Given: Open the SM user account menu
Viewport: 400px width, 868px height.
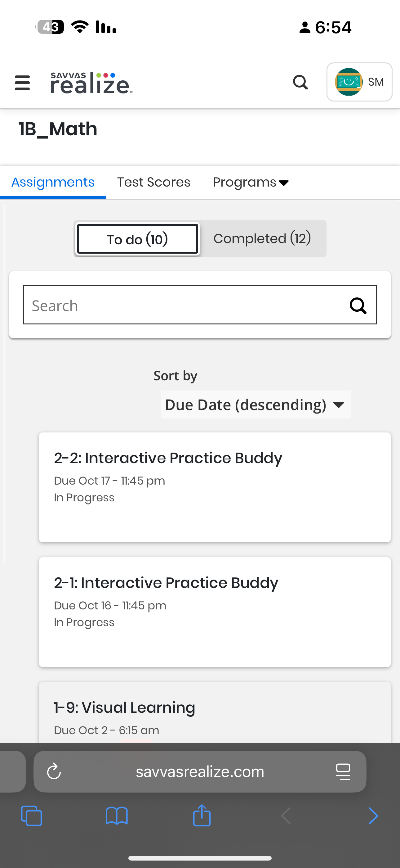Looking at the screenshot, I should coord(376,82).
